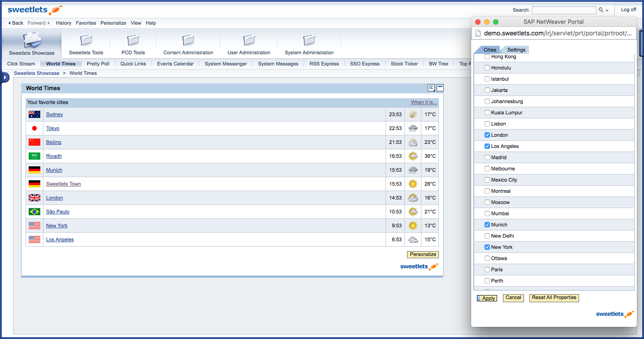This screenshot has height=339, width=644.
Task: Open the Personalize menu in top bar
Action: pyautogui.click(x=113, y=23)
